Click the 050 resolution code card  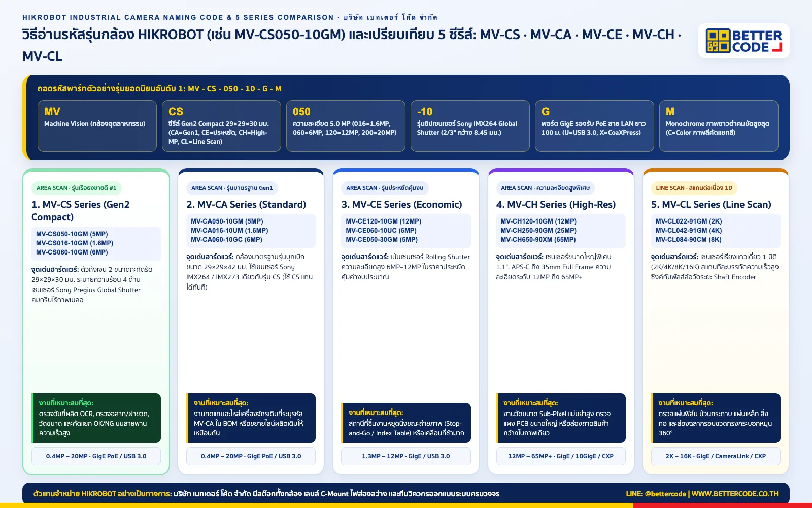[x=346, y=126]
